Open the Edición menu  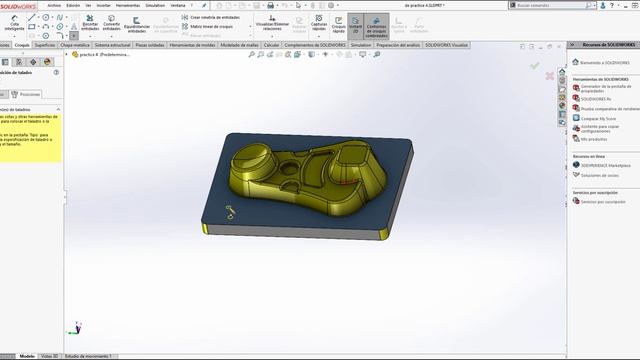73,5
